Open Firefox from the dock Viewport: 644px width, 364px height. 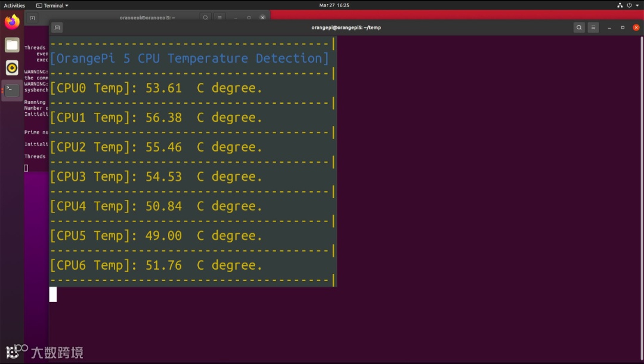[x=12, y=21]
